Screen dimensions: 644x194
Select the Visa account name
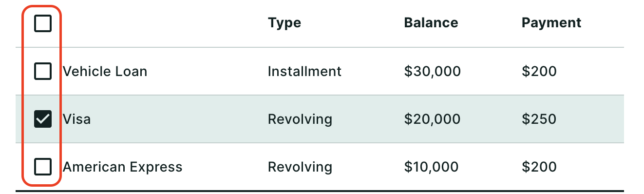tap(77, 119)
